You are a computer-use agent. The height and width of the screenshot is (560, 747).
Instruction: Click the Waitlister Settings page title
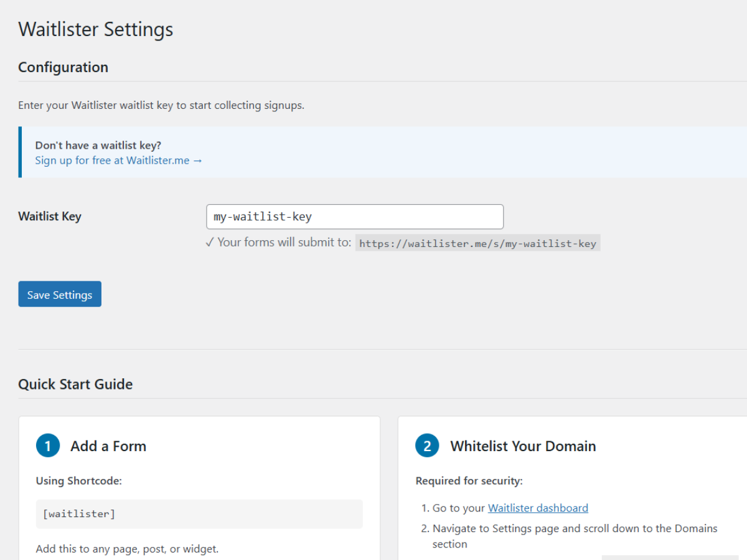pyautogui.click(x=95, y=29)
